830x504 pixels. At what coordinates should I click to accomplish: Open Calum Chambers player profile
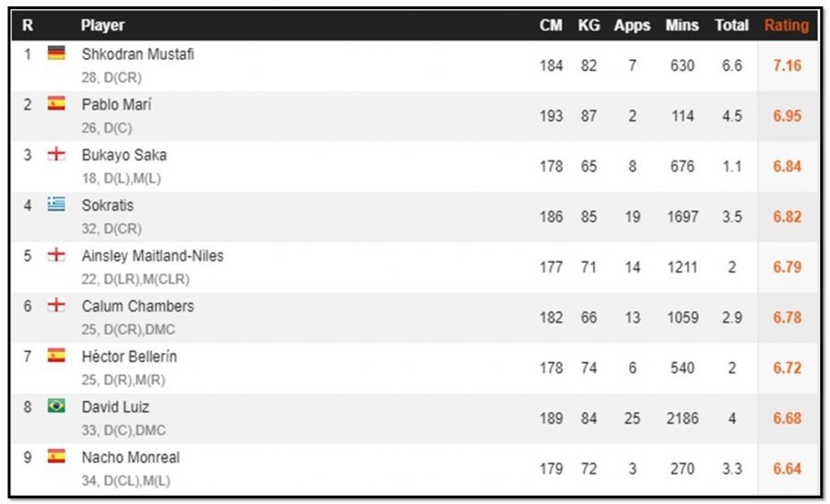click(137, 306)
